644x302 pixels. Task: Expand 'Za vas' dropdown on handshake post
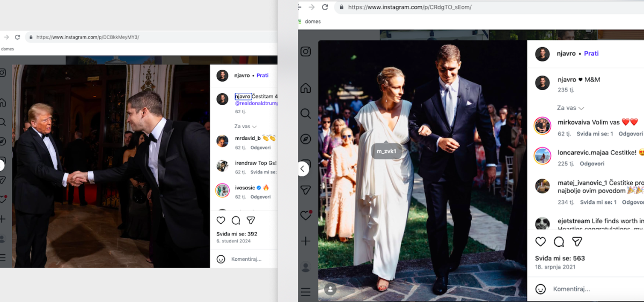245,127
